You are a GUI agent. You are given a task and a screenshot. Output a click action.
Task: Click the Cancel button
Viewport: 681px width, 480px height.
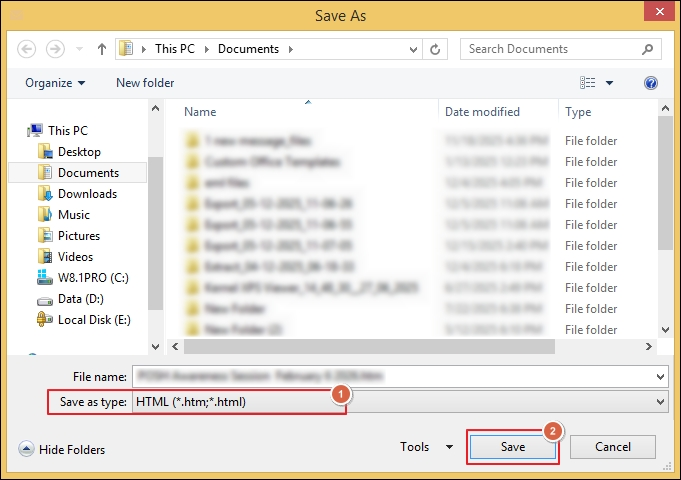612,447
